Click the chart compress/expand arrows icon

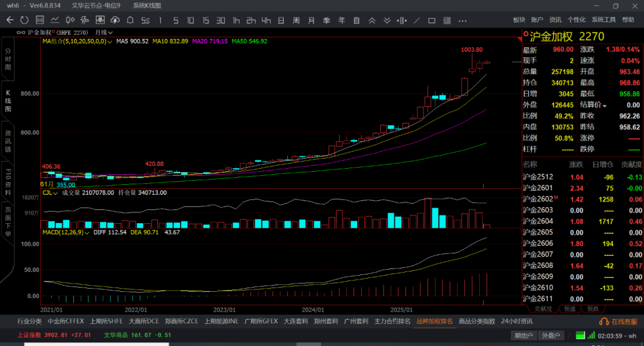click(x=402, y=20)
